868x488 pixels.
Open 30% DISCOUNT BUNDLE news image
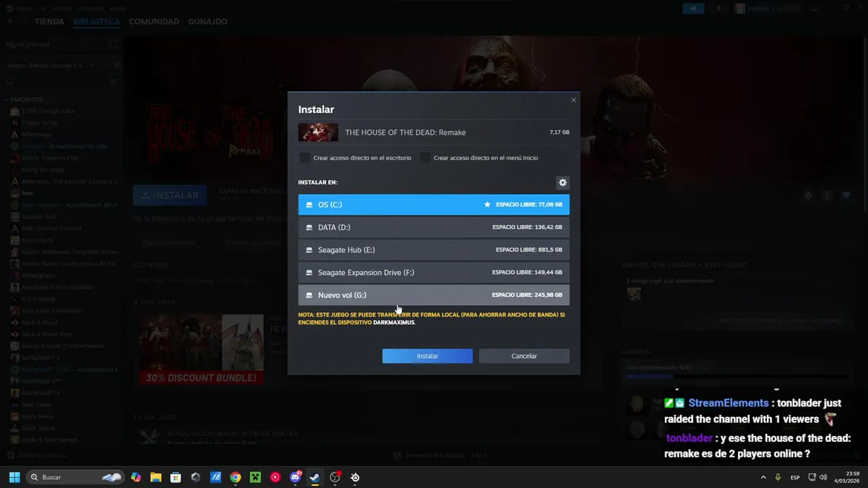tap(201, 350)
